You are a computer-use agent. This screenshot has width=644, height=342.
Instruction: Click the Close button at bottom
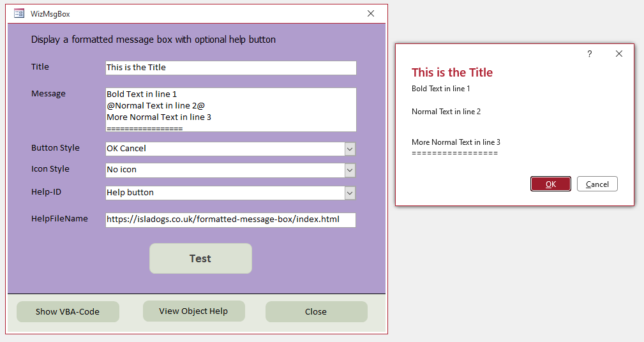coord(316,311)
